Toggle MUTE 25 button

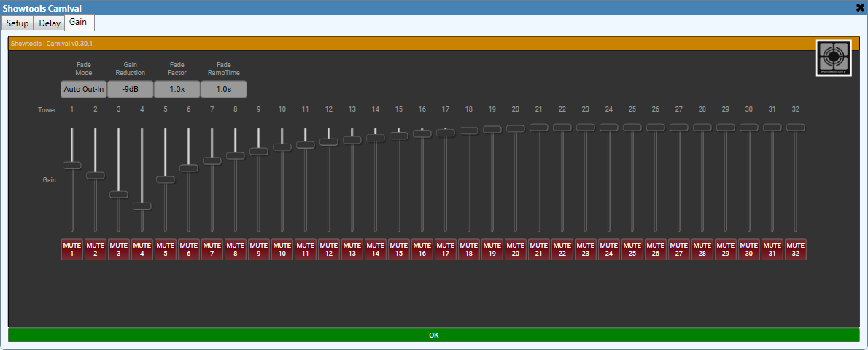[x=632, y=249]
